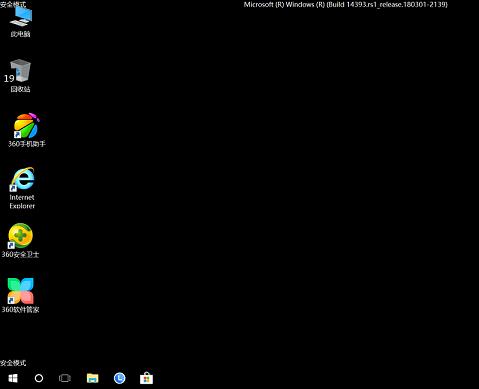This screenshot has height=389, width=479.
Task: Click the Internet Explorer label text
Action: pyautogui.click(x=22, y=202)
